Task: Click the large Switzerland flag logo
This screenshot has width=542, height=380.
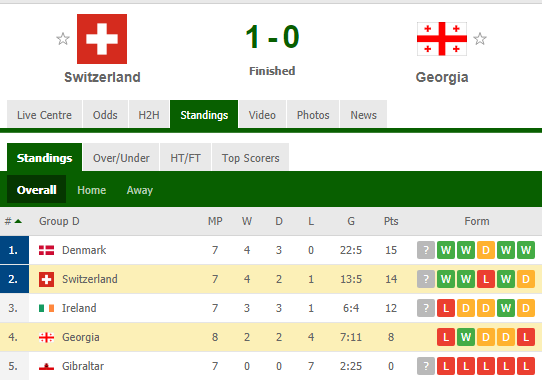Action: click(x=102, y=39)
